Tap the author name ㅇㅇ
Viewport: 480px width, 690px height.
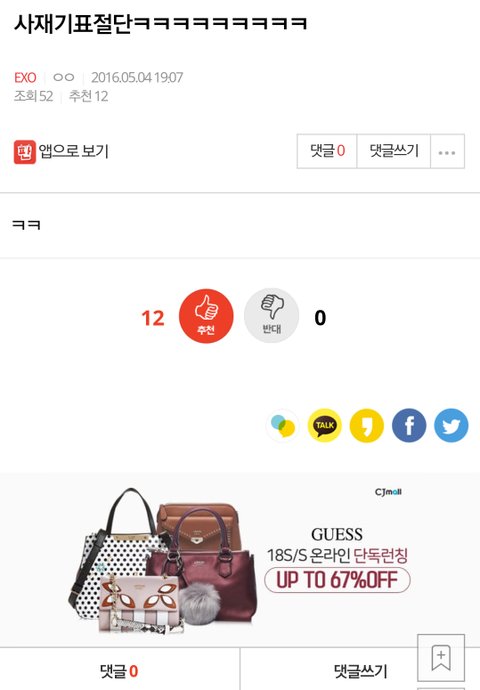64,77
